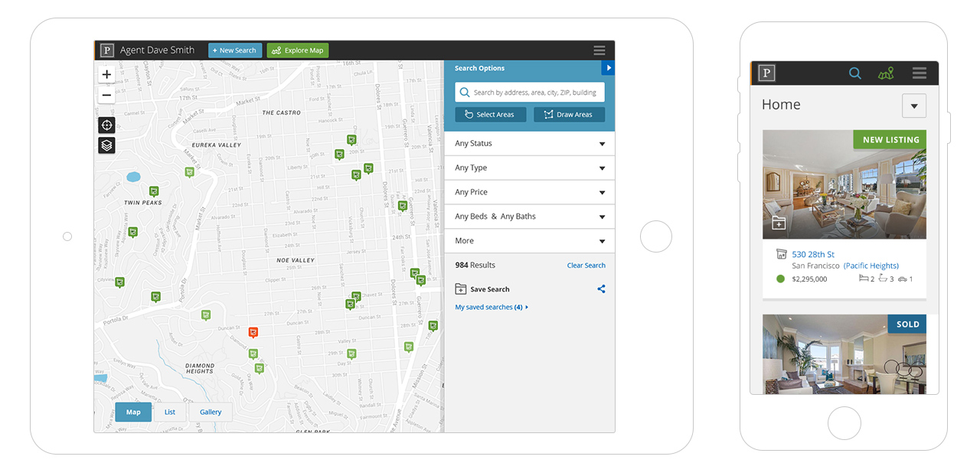The width and height of the screenshot is (980, 476).
Task: Switch to the List view tab
Action: pyautogui.click(x=170, y=412)
